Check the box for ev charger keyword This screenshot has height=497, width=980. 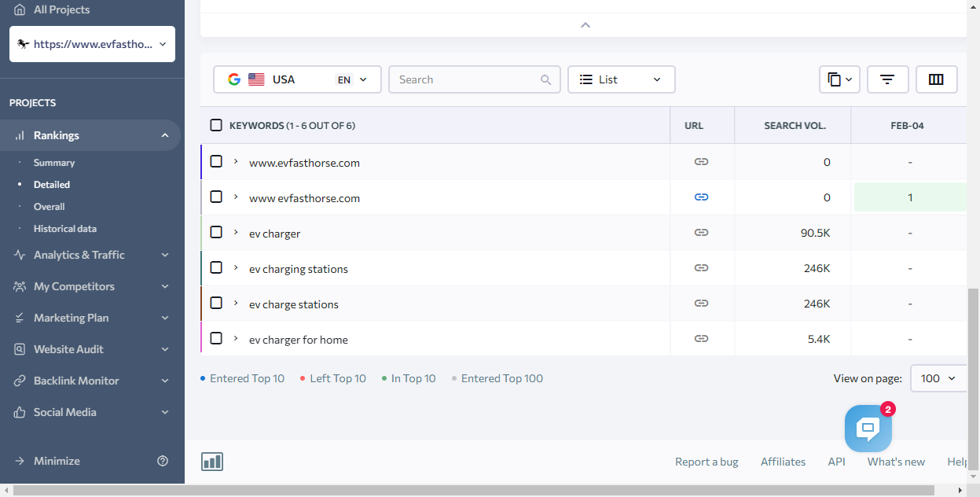point(216,232)
